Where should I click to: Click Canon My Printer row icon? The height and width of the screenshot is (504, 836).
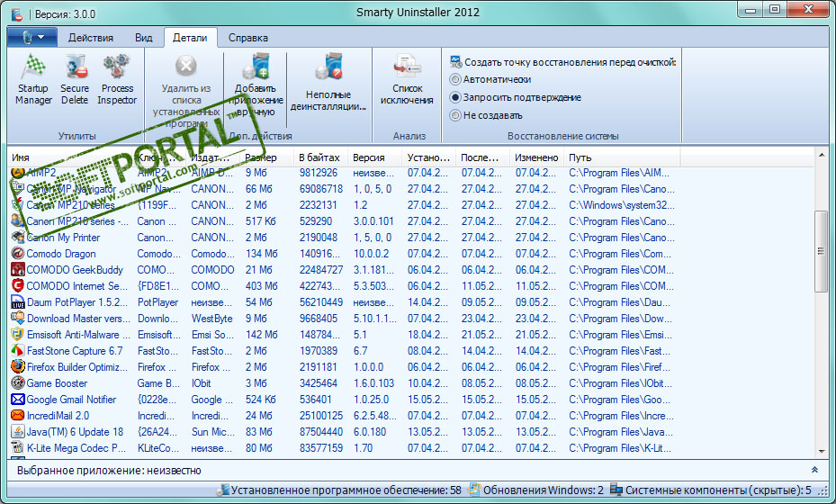coord(18,237)
